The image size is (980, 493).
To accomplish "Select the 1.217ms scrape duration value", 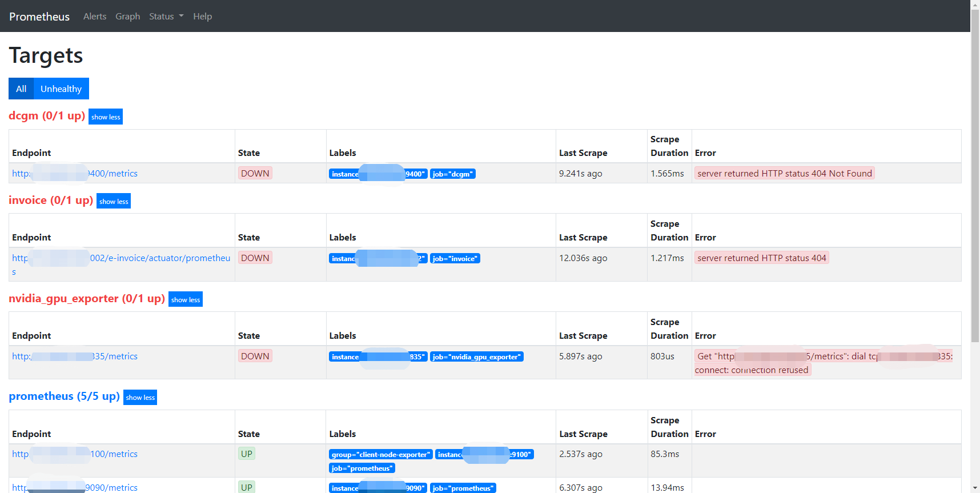I will tap(667, 258).
